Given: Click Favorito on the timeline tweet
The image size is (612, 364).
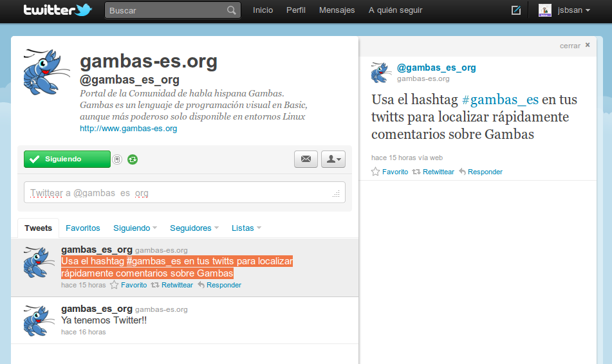Looking at the screenshot, I should tap(134, 285).
